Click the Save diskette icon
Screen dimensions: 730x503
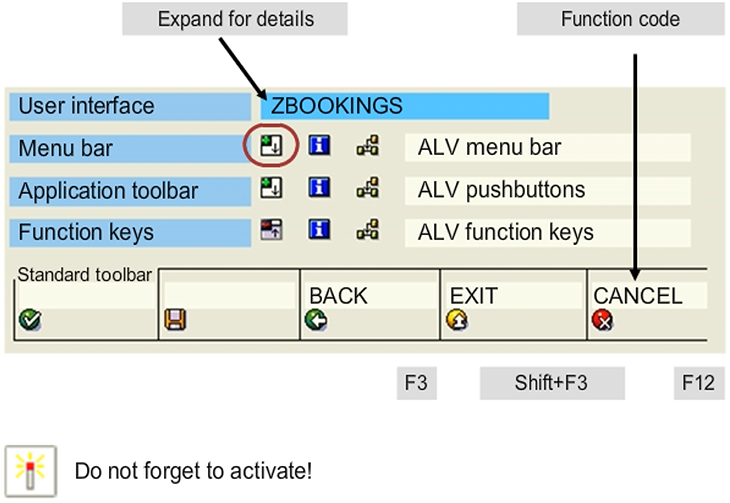click(174, 321)
